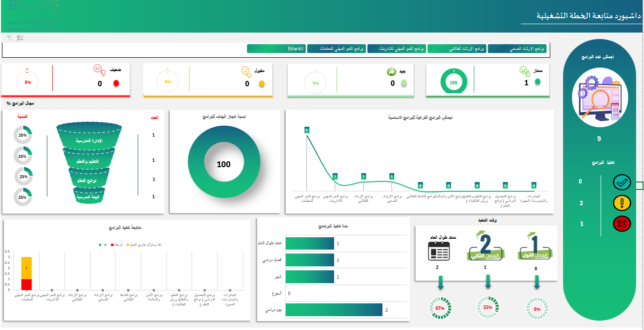Screen dimensions: 644x330
Task: Click the yellow neutral face icon beside مقبول
Action: (x=246, y=71)
